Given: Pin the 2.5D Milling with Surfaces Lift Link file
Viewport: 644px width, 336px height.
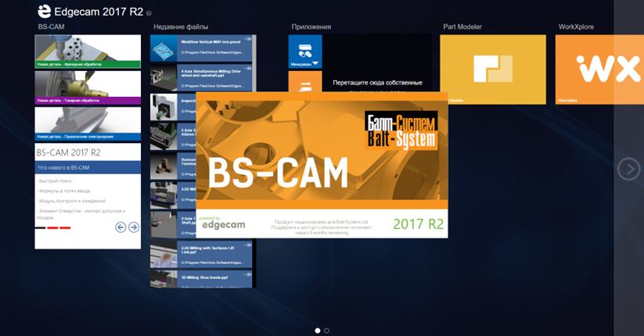Looking at the screenshot, I should pyautogui.click(x=247, y=245).
